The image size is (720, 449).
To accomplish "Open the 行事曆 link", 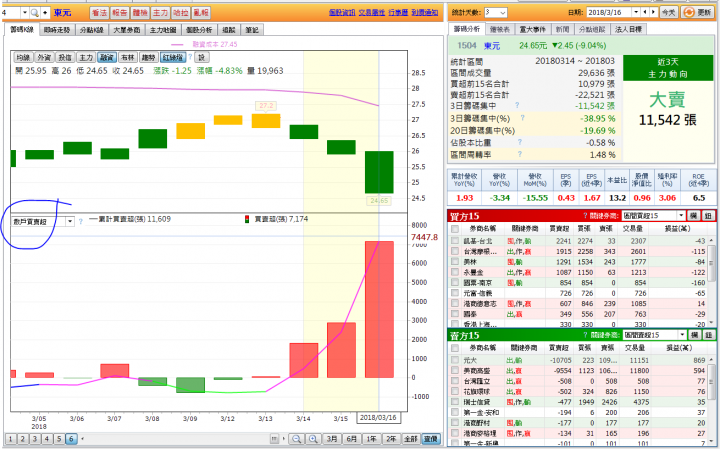I will pos(398,12).
